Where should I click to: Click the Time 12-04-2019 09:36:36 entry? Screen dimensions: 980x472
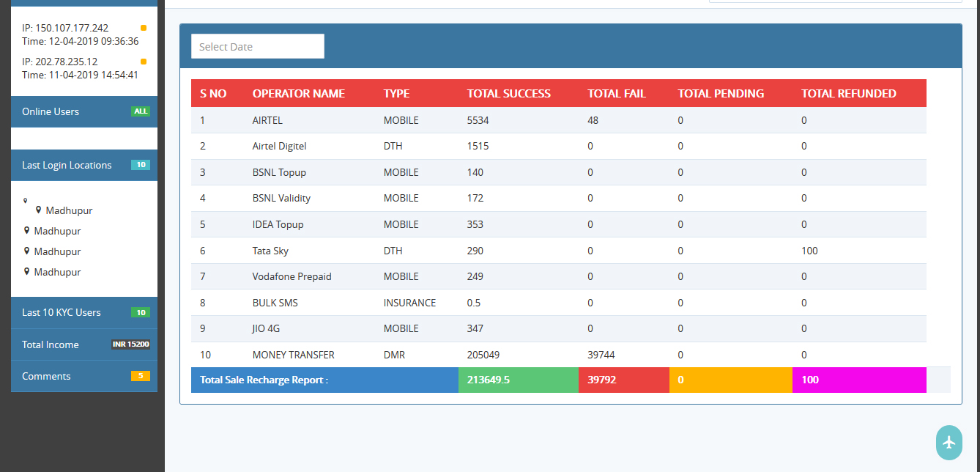click(80, 41)
